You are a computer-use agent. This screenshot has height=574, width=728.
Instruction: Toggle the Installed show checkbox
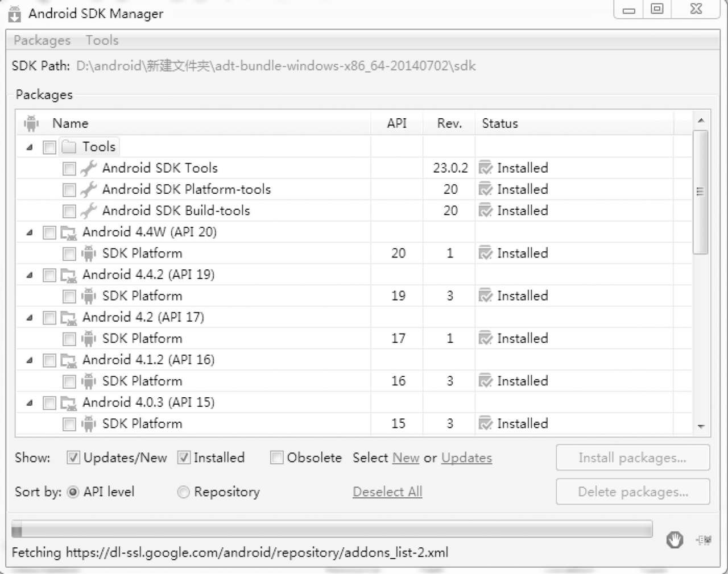184,457
